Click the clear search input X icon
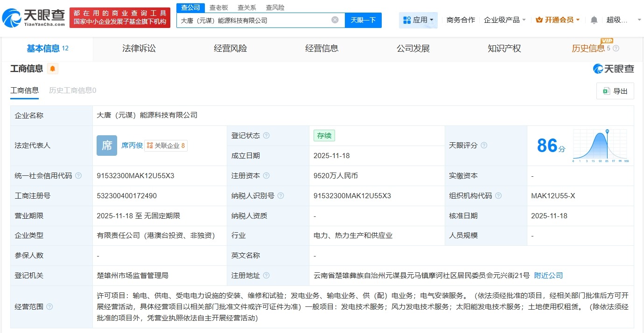 coord(334,20)
